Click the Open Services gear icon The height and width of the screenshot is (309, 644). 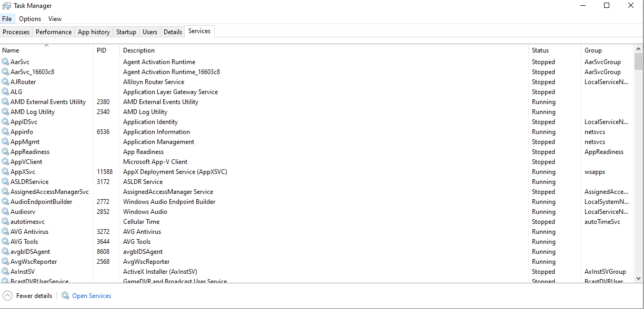(x=65, y=296)
